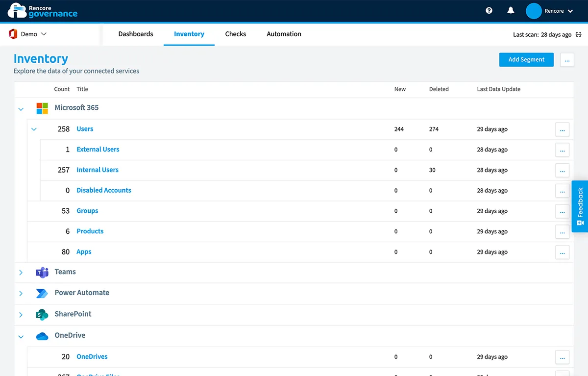The height and width of the screenshot is (376, 588).
Task: Click the Microsoft 365 logo icon
Action: [42, 108]
